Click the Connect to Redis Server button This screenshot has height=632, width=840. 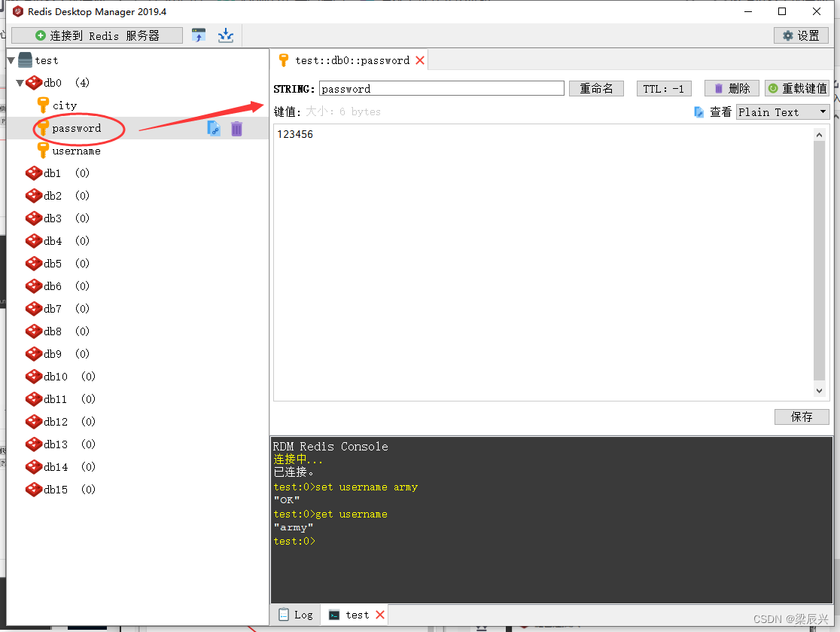coord(97,36)
